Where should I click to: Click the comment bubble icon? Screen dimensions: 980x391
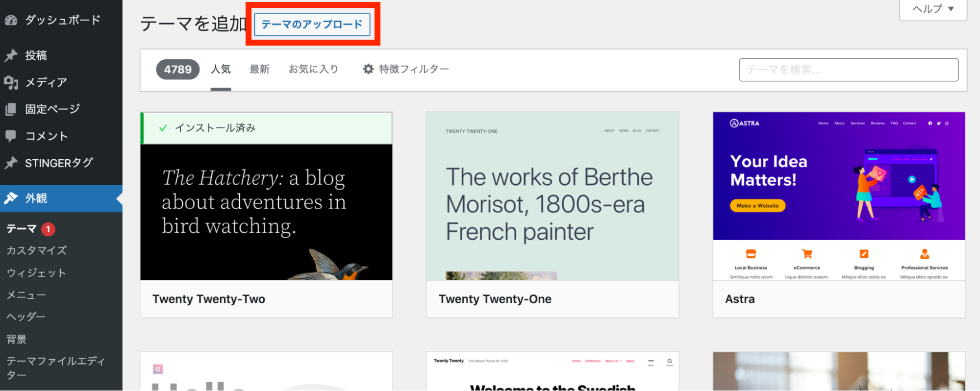[11, 136]
